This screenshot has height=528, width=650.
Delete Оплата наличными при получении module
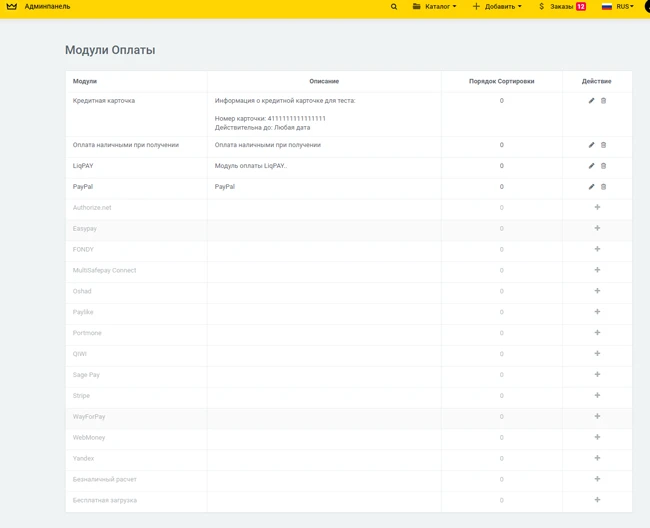point(603,145)
